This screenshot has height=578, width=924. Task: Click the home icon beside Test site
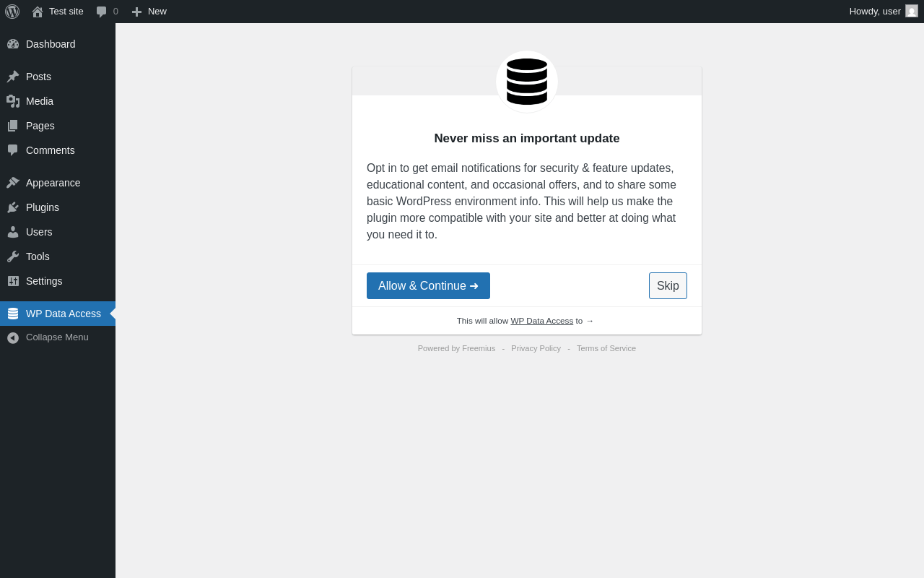click(38, 12)
